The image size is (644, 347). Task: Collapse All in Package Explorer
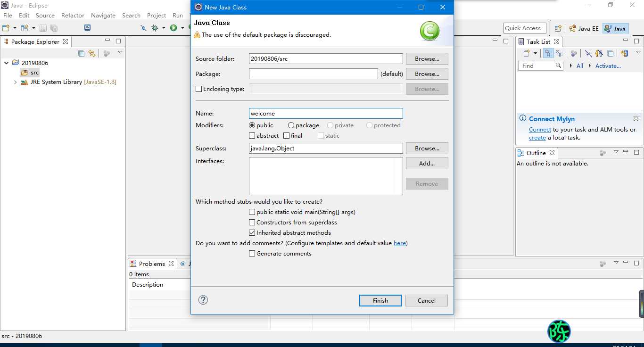81,53
